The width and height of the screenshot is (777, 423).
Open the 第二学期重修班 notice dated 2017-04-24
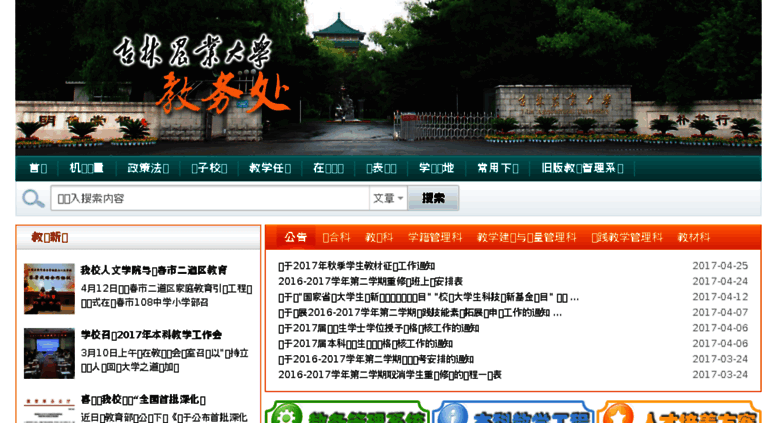370,281
